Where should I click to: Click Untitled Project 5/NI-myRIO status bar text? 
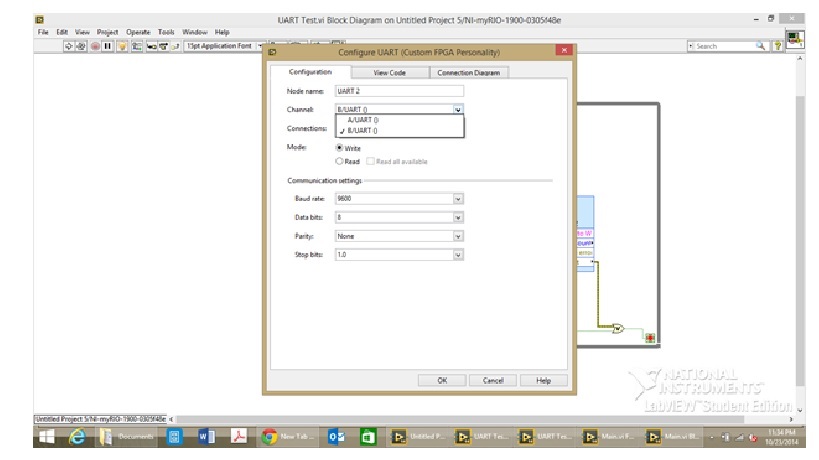click(x=100, y=419)
